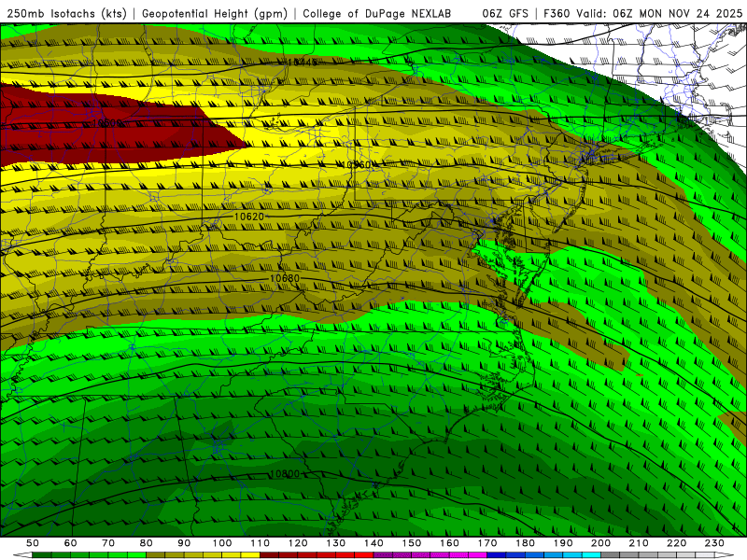Click the 140 legend value
Image resolution: width=747 pixels, height=560 pixels.
(373, 543)
